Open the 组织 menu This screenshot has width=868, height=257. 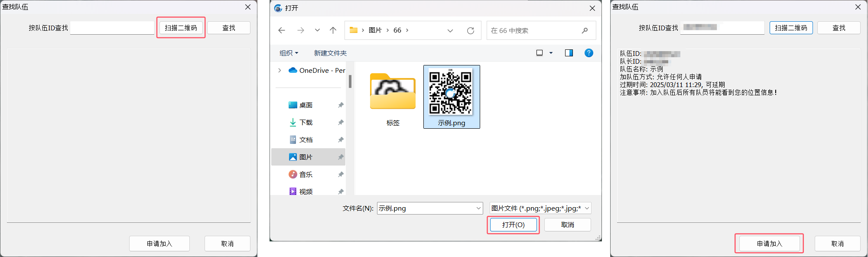pos(289,53)
